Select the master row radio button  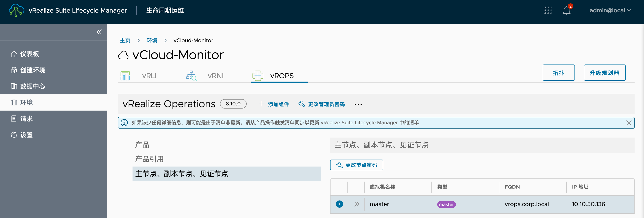[339, 204]
